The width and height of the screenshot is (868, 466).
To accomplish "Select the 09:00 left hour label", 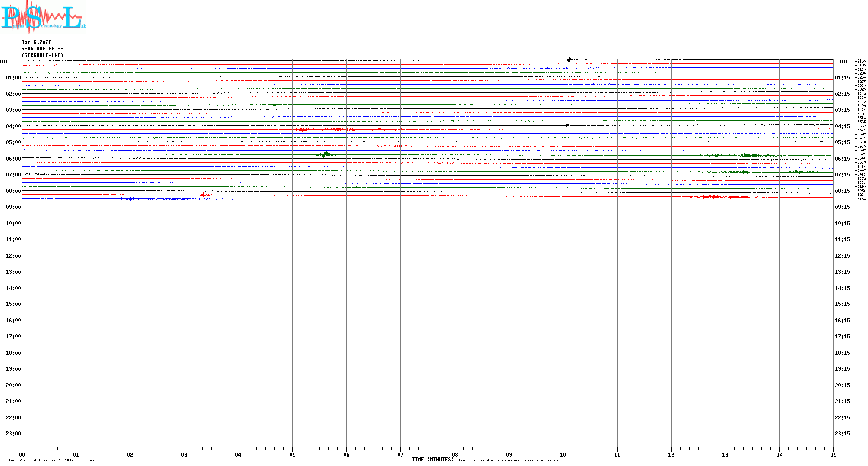I will tap(13, 207).
